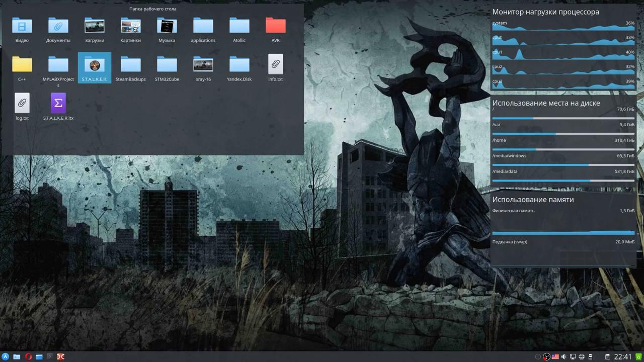
Task: Click the root / usage bar
Action: 563,118
